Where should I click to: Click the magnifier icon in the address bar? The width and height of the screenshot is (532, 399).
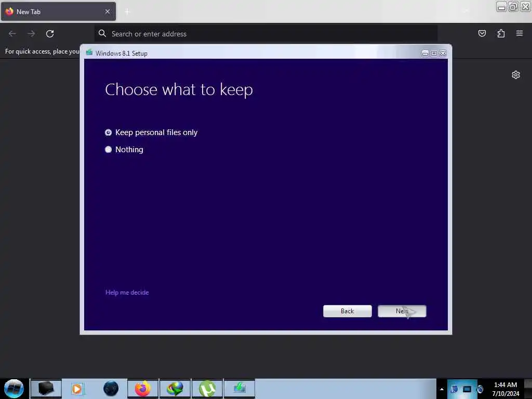pos(102,33)
